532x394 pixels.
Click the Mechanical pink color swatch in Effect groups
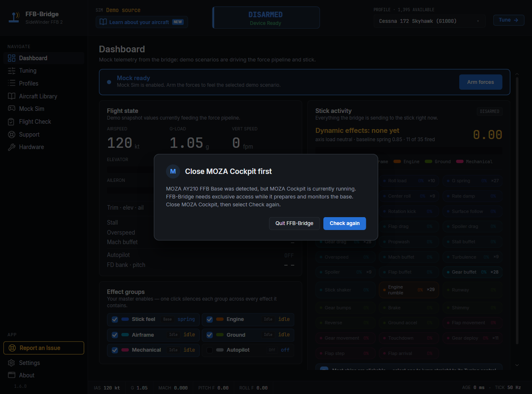pos(125,350)
